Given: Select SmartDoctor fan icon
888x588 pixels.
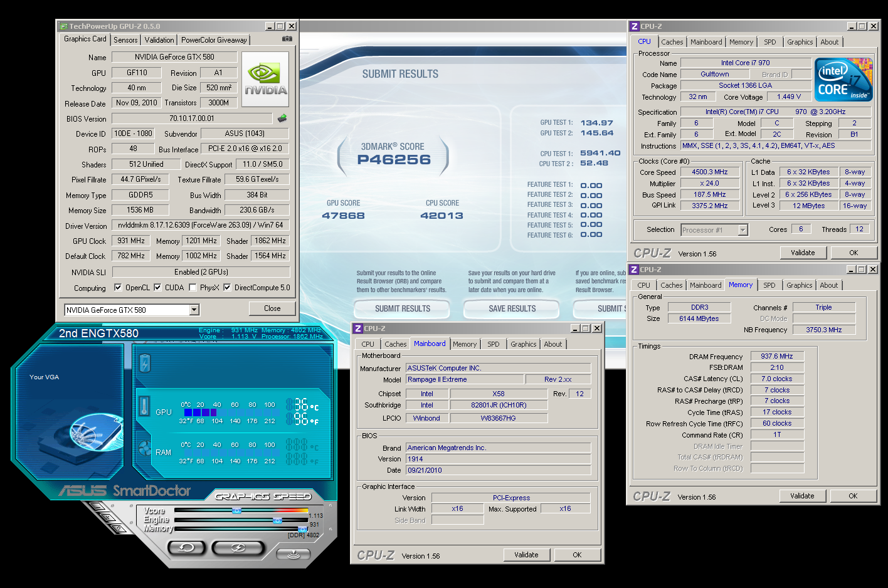Looking at the screenshot, I should (145, 449).
